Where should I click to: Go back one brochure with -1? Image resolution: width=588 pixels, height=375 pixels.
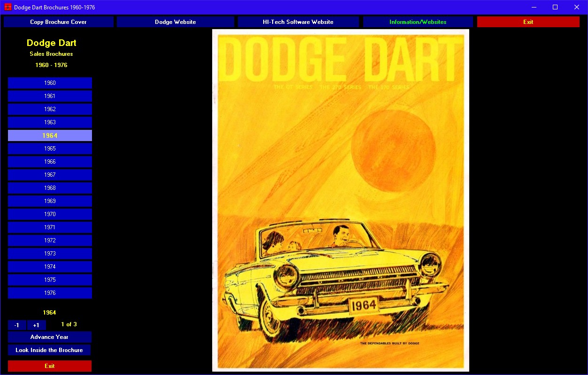(17, 325)
